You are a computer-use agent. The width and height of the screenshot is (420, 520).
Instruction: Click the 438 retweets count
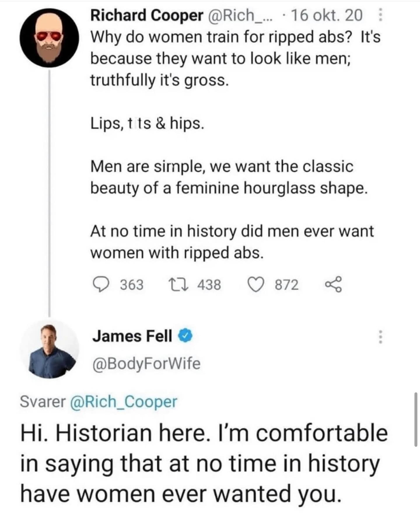click(x=209, y=285)
